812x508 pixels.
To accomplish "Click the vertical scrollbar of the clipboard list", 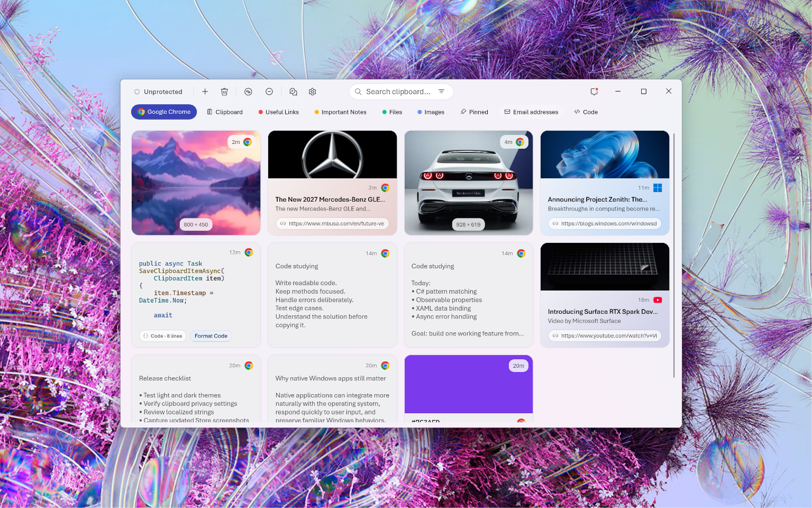I will pos(674,256).
